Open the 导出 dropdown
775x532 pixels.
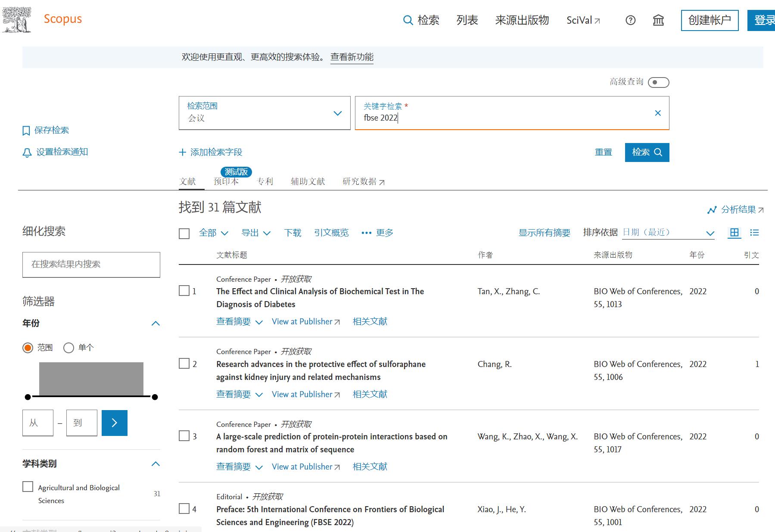click(256, 233)
